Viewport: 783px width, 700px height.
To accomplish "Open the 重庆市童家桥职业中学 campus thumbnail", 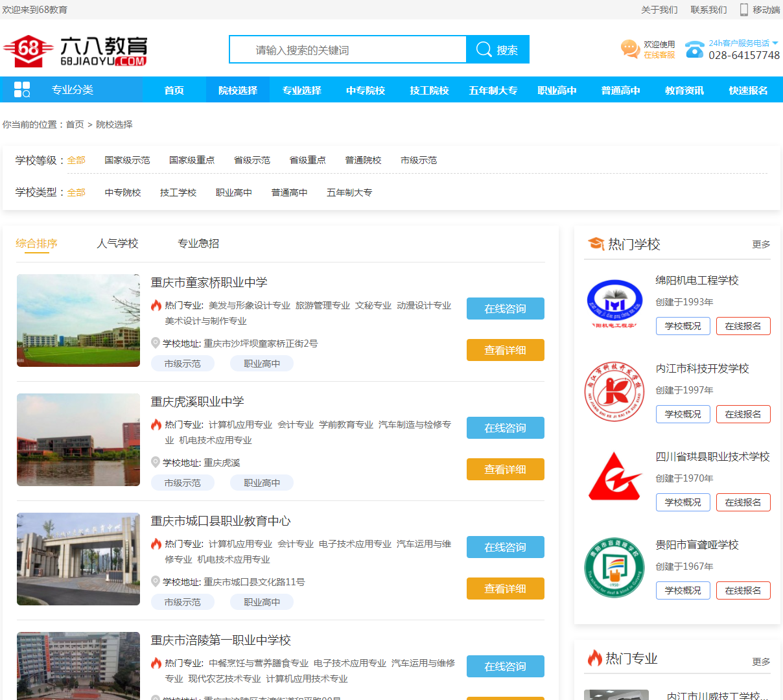I will (78, 320).
